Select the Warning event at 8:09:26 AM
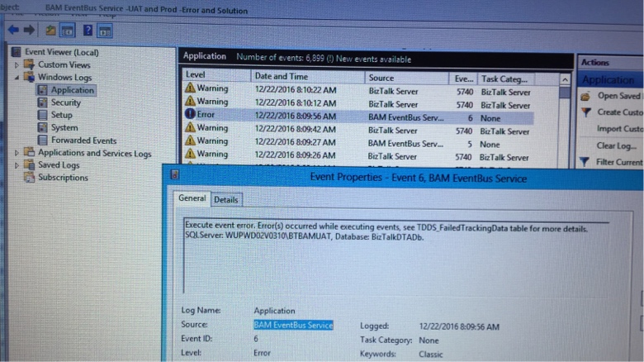 pos(358,156)
